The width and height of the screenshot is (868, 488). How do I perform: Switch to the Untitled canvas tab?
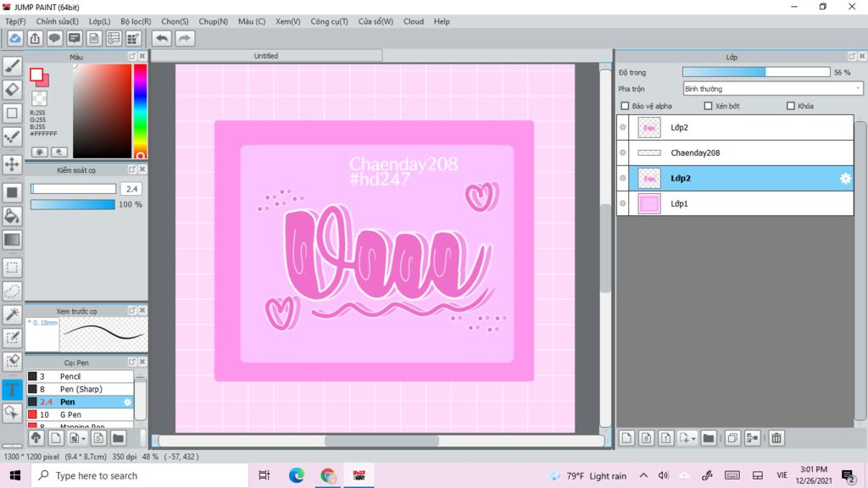click(x=266, y=56)
